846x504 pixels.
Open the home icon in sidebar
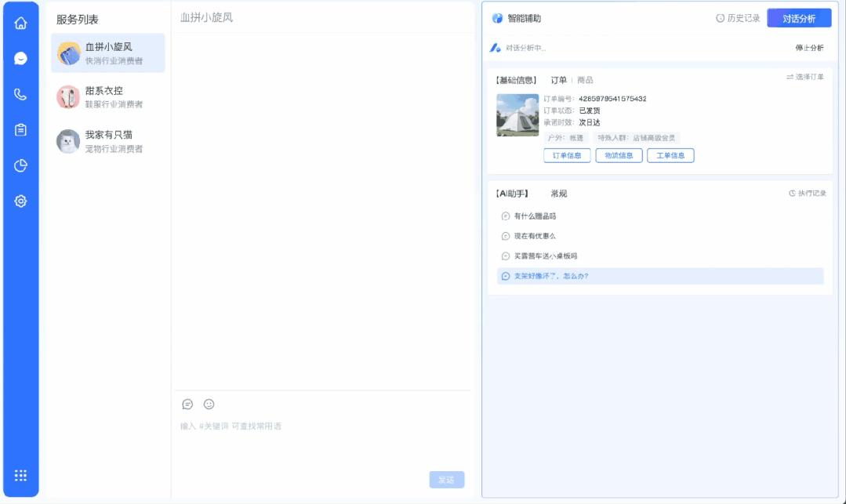coord(20,24)
